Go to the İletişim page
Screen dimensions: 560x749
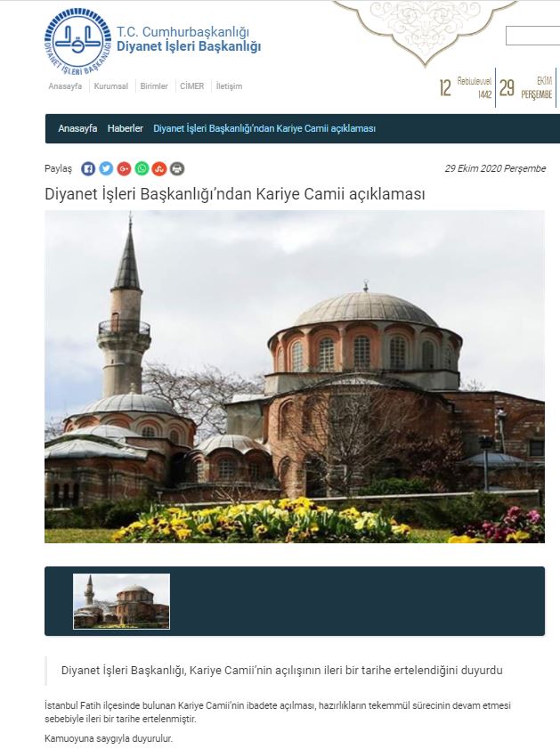(229, 86)
